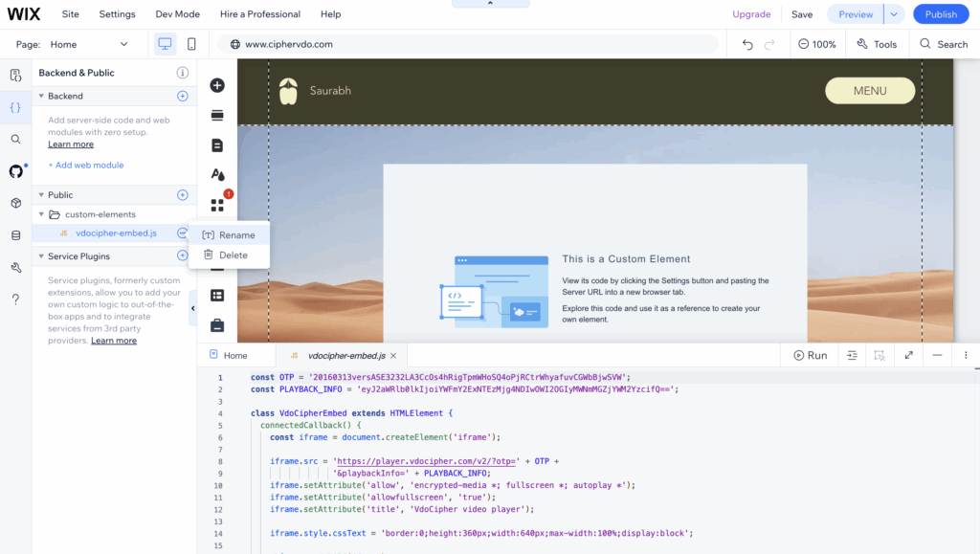Click the Save button
This screenshot has height=554, width=980.
tap(802, 14)
